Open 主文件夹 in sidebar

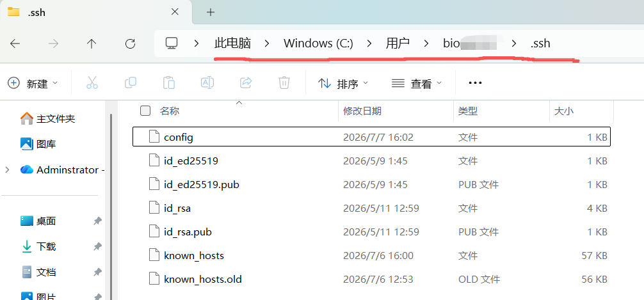click(47, 119)
